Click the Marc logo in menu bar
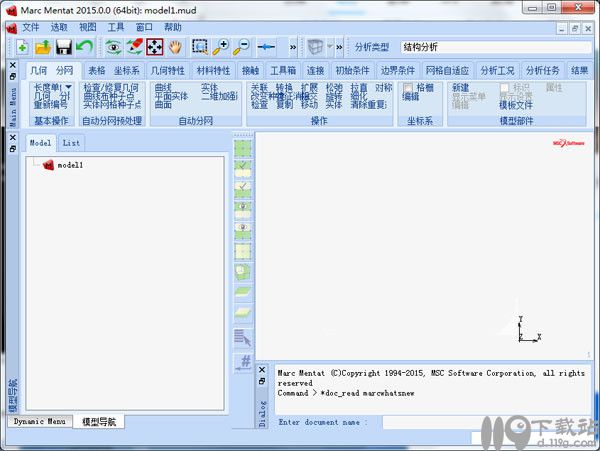 point(11,28)
